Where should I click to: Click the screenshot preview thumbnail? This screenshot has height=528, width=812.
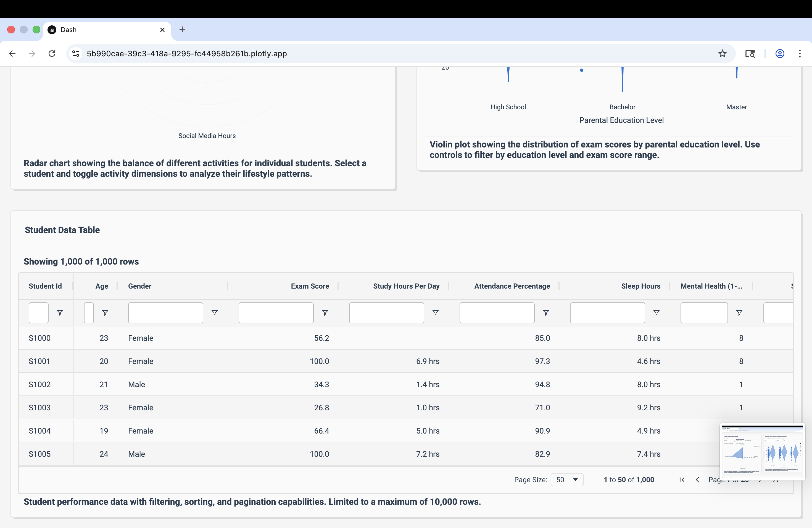click(x=762, y=452)
